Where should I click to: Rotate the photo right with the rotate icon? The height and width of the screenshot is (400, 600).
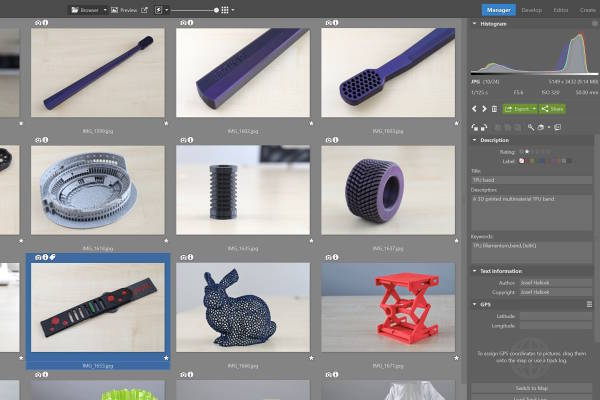484,127
